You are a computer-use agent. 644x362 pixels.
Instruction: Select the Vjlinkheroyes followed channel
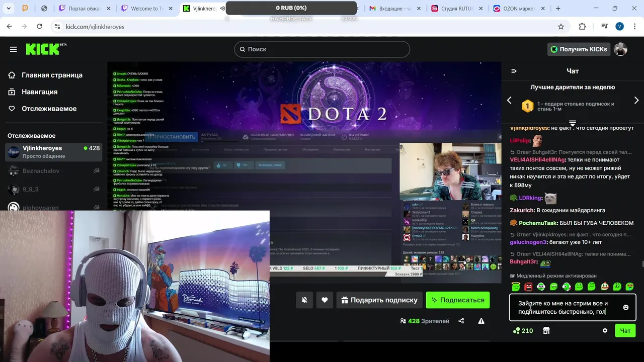(x=53, y=152)
